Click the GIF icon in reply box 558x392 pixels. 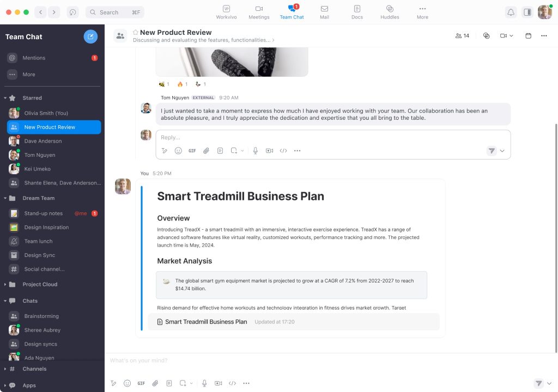(x=192, y=151)
